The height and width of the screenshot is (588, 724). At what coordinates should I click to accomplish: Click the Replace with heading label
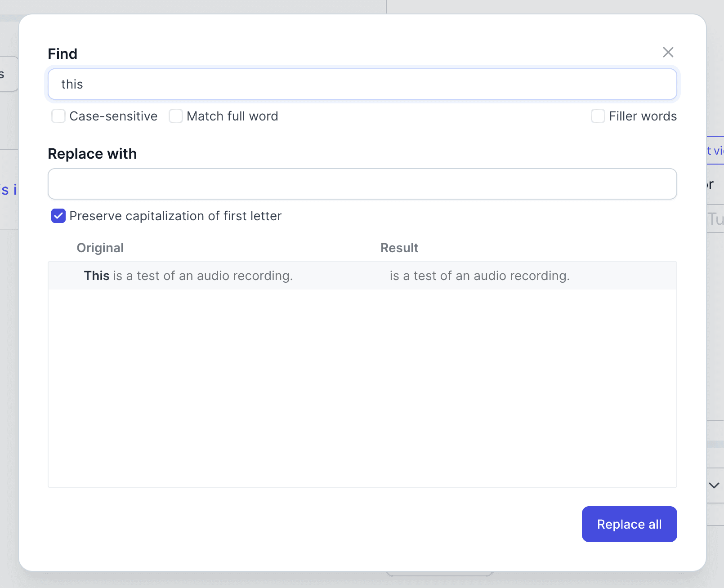(x=92, y=154)
